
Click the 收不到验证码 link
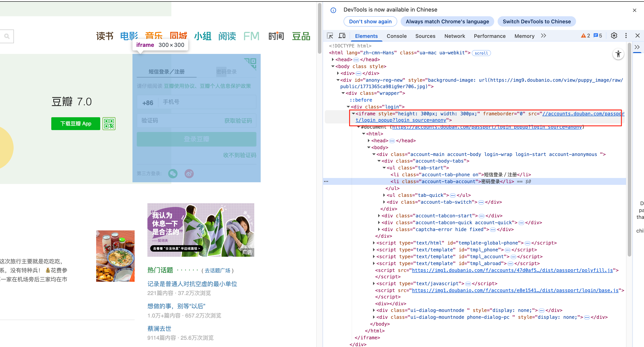point(240,155)
